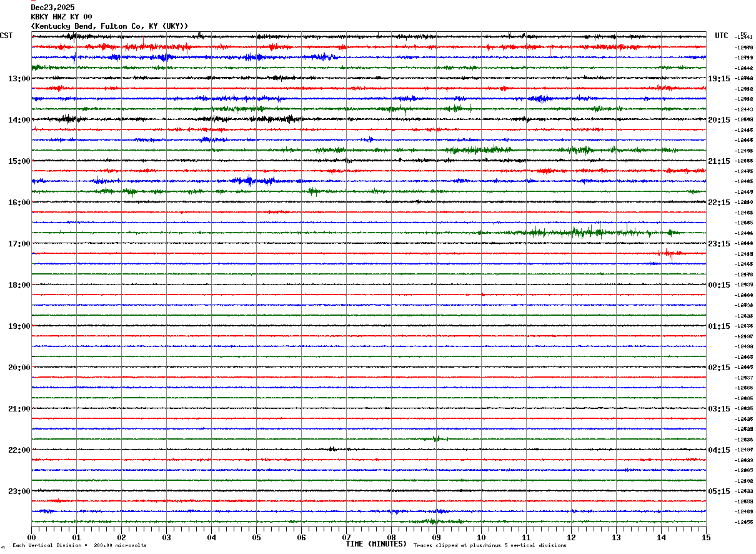Select the 13:00 CST time label

click(x=19, y=79)
